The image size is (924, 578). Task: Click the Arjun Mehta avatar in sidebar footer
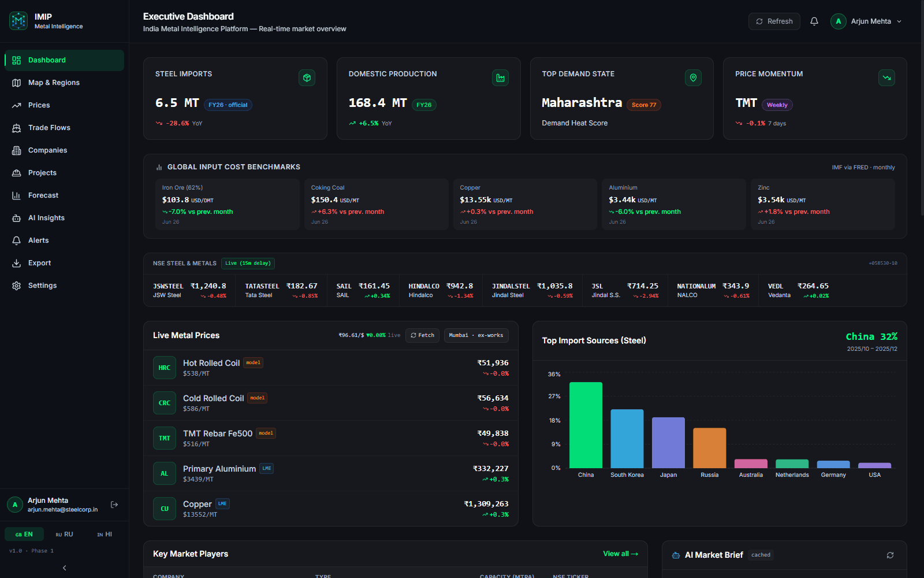click(15, 505)
